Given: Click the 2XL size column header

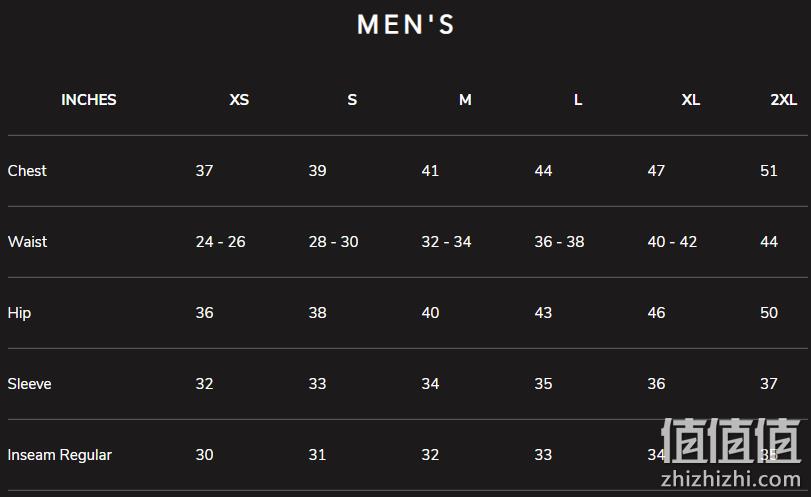Looking at the screenshot, I should click(x=784, y=99).
